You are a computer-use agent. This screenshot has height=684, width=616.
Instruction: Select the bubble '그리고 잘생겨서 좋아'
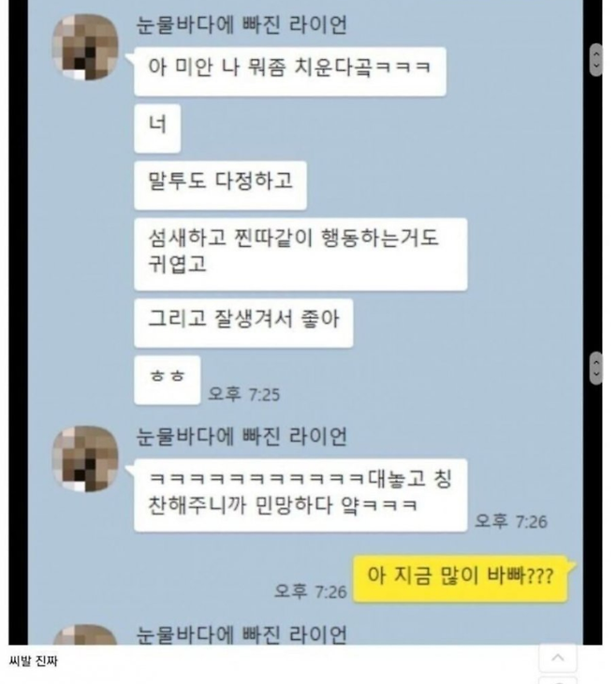243,323
